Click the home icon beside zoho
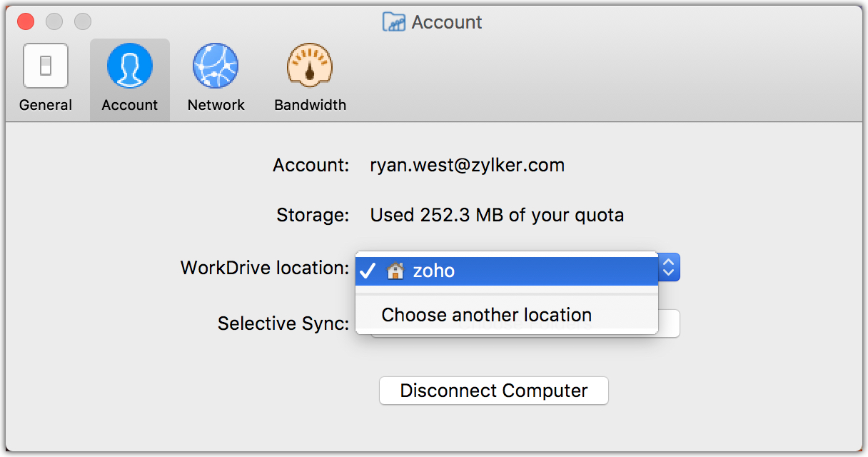The height and width of the screenshot is (457, 868). tap(395, 271)
